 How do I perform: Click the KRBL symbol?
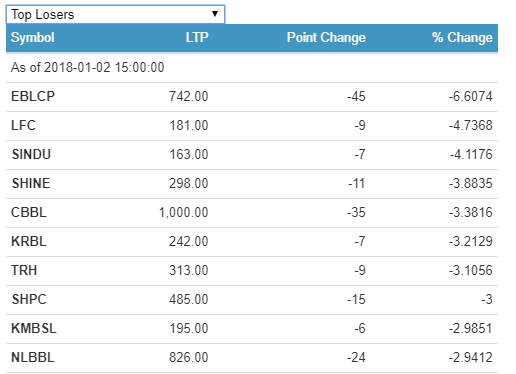point(29,242)
